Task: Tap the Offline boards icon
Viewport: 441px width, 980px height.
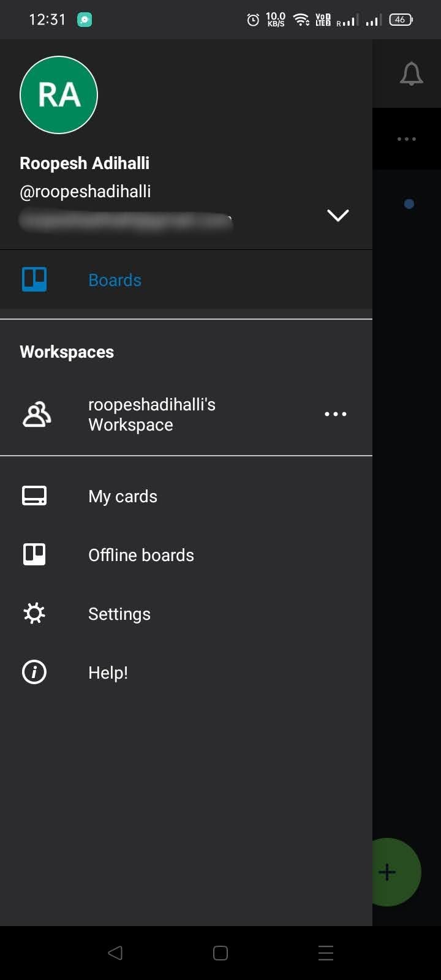Action: 34,554
